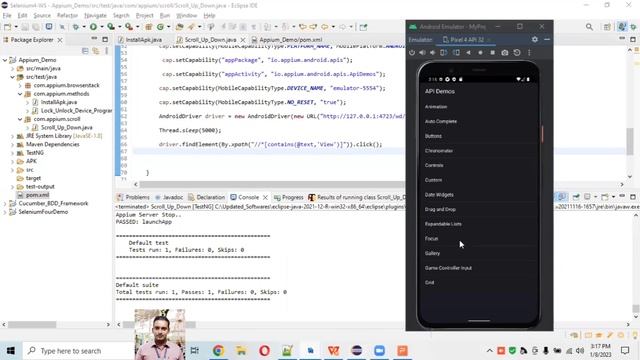The height and width of the screenshot is (360, 640).
Task: Collapse src/test/java folder node
Action: [x=13, y=77]
